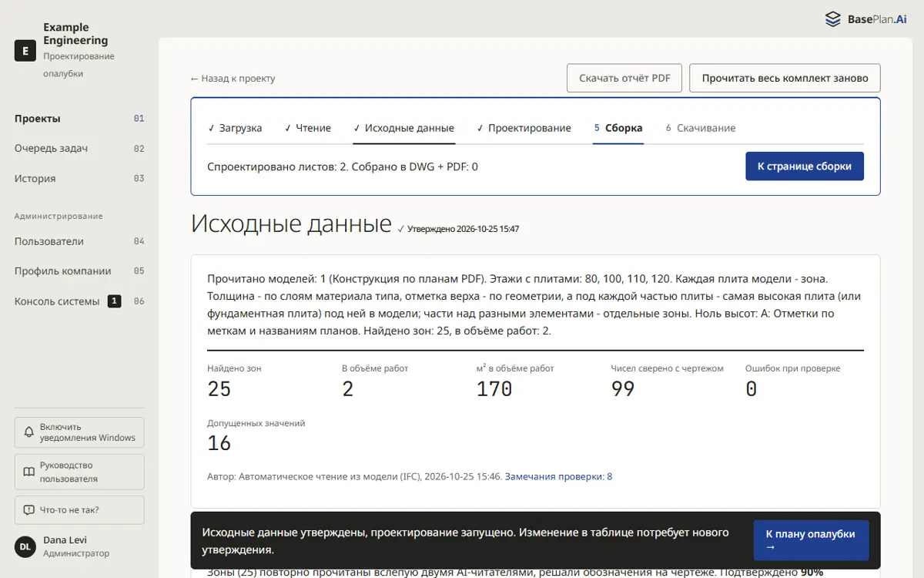Open Проекты in the sidebar
The width and height of the screenshot is (924, 578).
click(x=79, y=119)
